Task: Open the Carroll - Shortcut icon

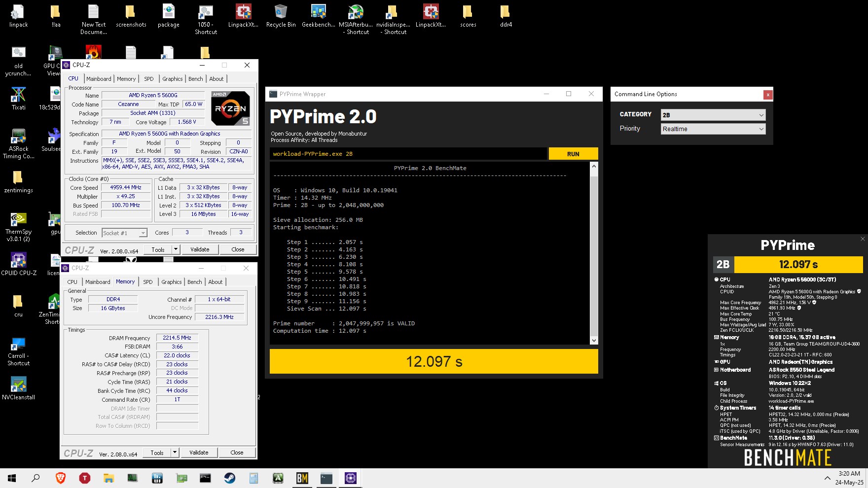Action: (x=19, y=350)
